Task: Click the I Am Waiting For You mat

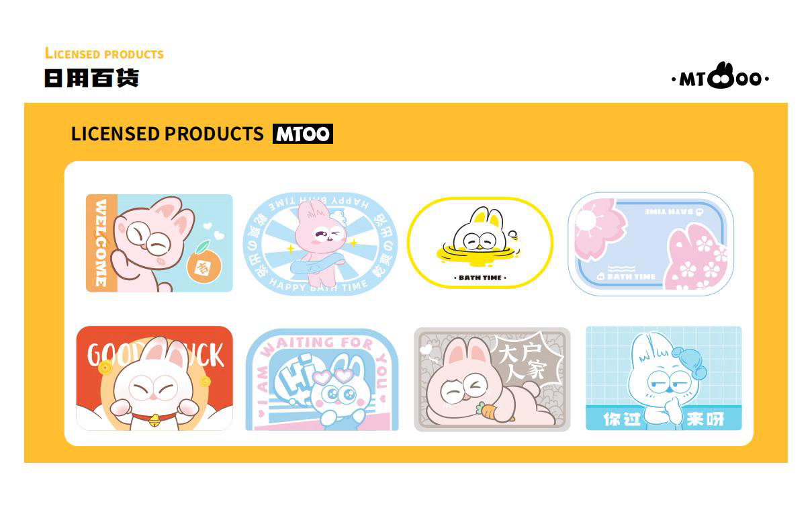Action: click(x=322, y=380)
